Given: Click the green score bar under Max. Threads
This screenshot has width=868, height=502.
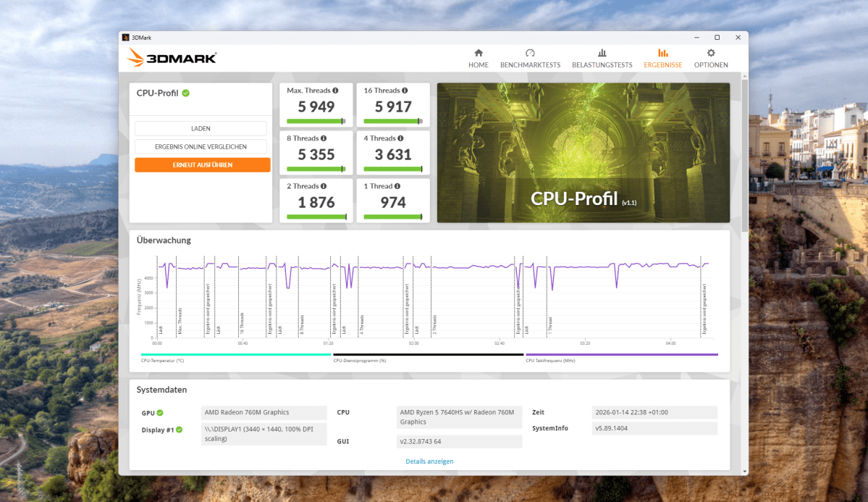Looking at the screenshot, I should [316, 122].
